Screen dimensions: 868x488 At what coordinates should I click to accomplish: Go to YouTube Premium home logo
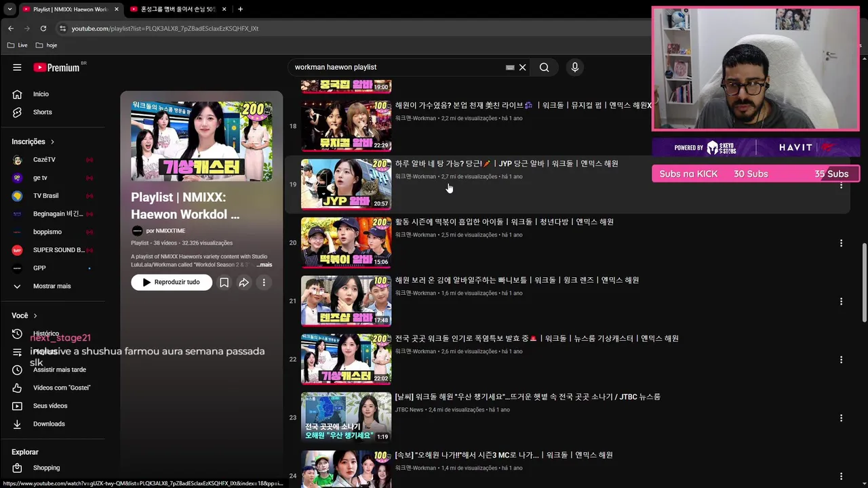pos(58,67)
